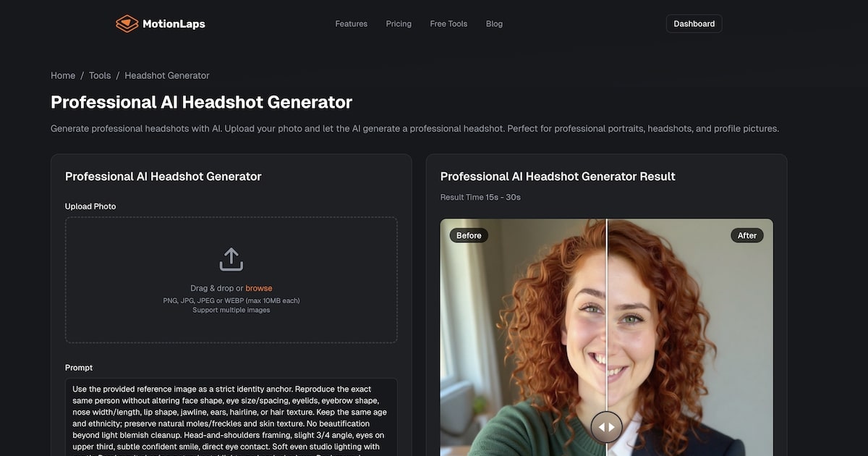This screenshot has height=456, width=868.
Task: Click the MotionLaps logo icon
Action: tap(127, 24)
